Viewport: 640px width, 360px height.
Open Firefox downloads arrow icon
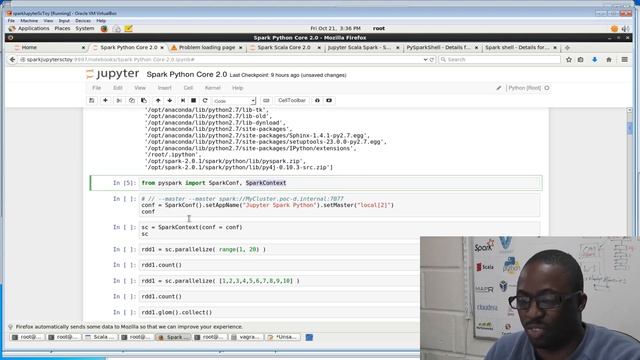tap(595, 60)
